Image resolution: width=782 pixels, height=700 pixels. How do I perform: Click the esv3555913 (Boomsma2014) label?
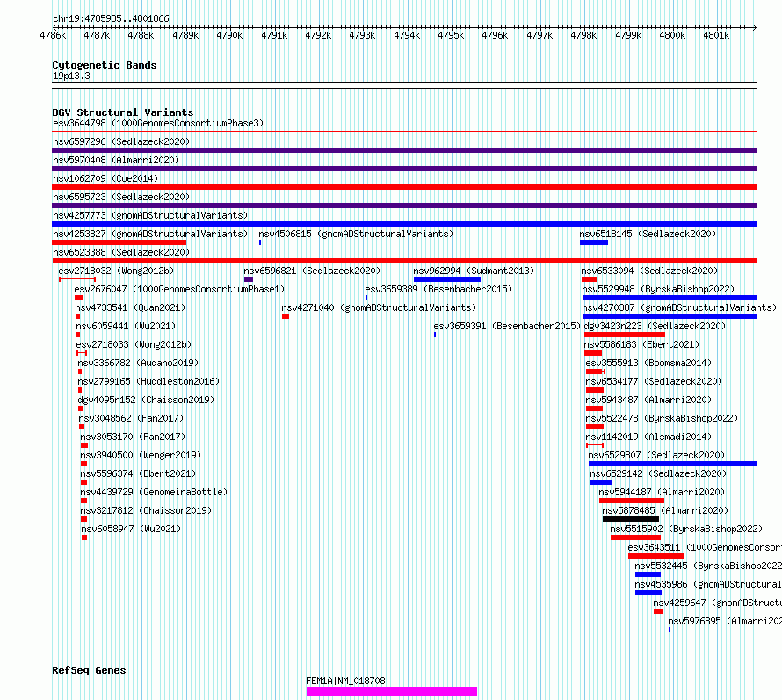(648, 363)
